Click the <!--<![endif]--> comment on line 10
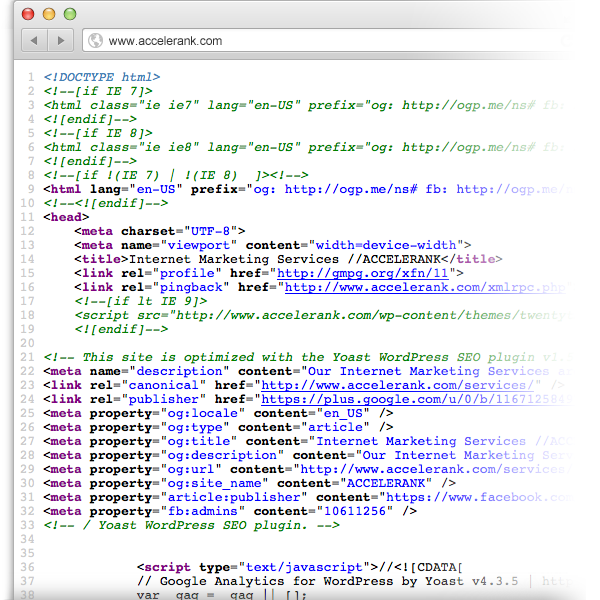 105,203
